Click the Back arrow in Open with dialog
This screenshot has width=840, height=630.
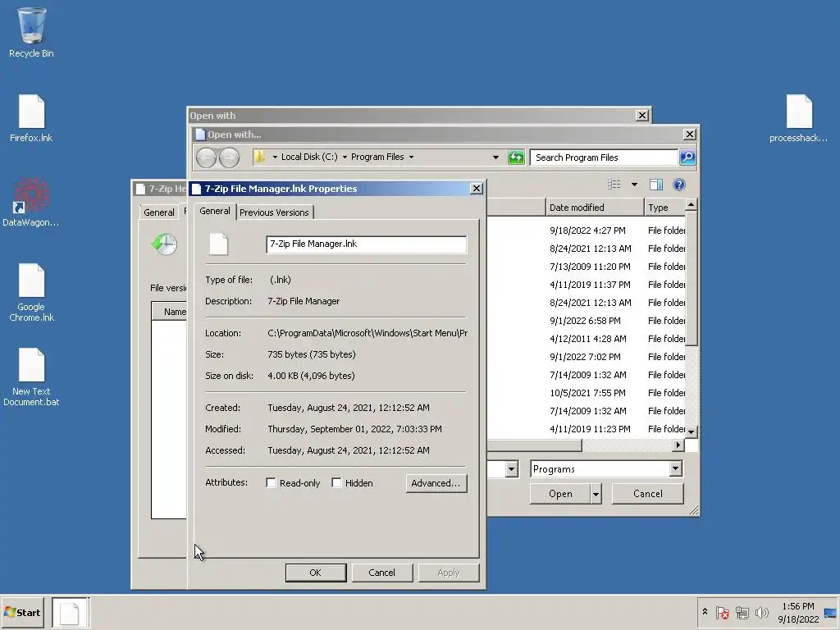pos(206,157)
